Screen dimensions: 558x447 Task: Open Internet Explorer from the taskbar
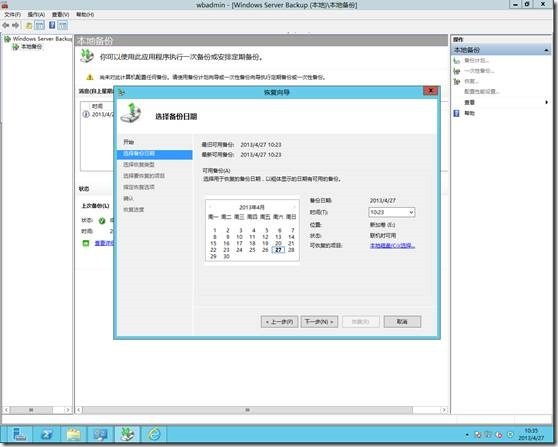point(154,435)
